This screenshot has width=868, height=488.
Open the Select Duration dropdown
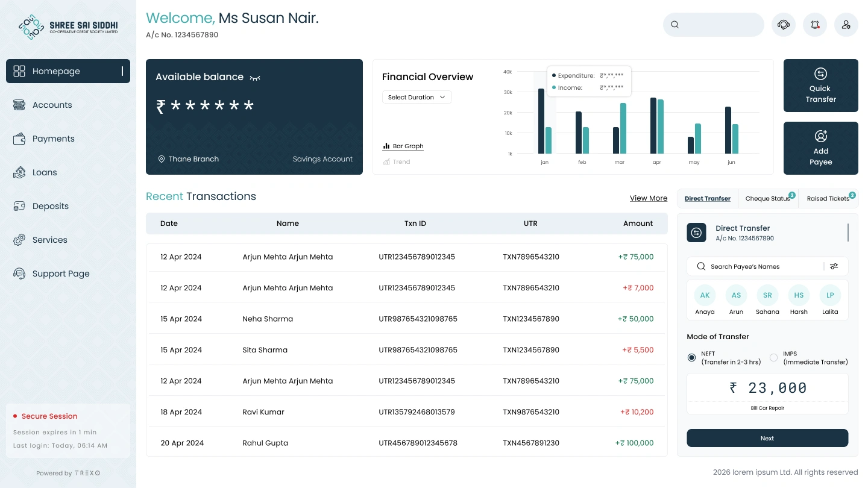[x=417, y=97]
